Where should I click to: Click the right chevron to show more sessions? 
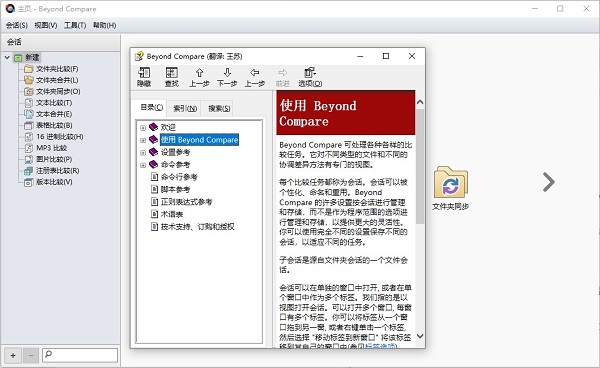pyautogui.click(x=548, y=182)
